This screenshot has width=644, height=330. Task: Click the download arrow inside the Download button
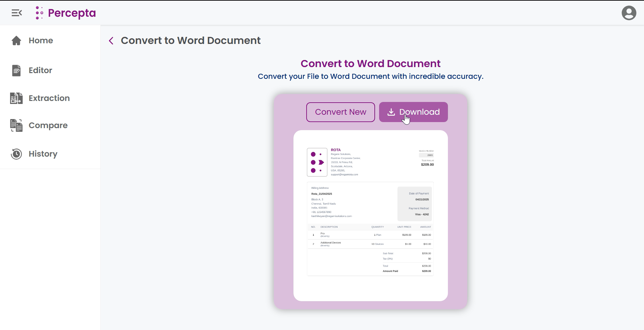391,112
